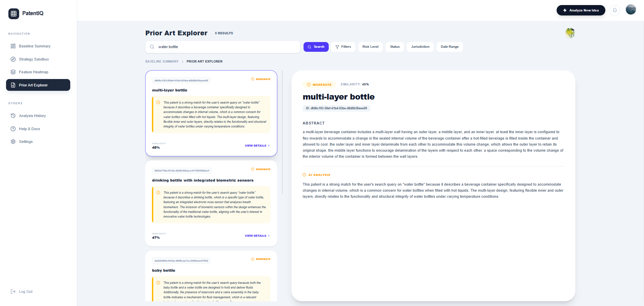Open the Date Range dropdown
Image resolution: width=644 pixels, height=306 pixels.
450,47
